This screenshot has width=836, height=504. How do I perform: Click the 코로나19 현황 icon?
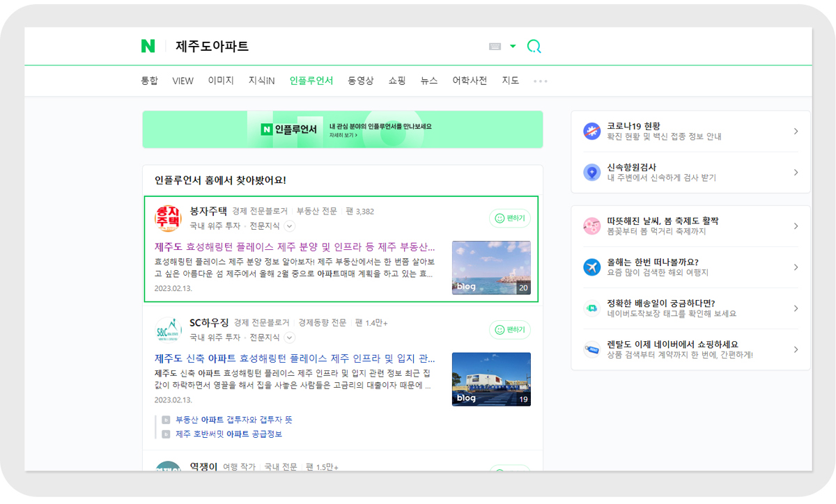pyautogui.click(x=591, y=132)
